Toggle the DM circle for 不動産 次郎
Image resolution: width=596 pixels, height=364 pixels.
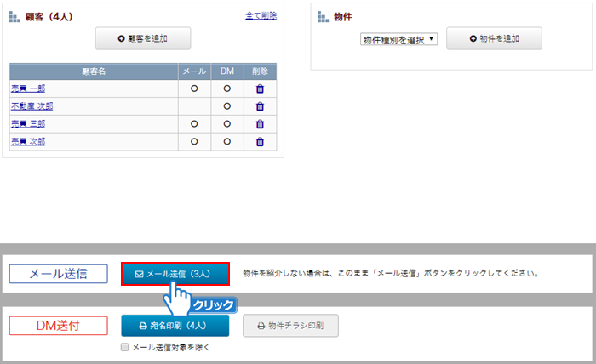point(226,106)
